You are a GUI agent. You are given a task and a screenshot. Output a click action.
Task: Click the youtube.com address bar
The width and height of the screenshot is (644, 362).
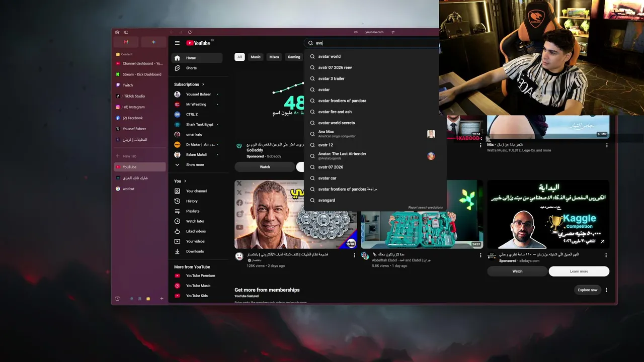374,32
